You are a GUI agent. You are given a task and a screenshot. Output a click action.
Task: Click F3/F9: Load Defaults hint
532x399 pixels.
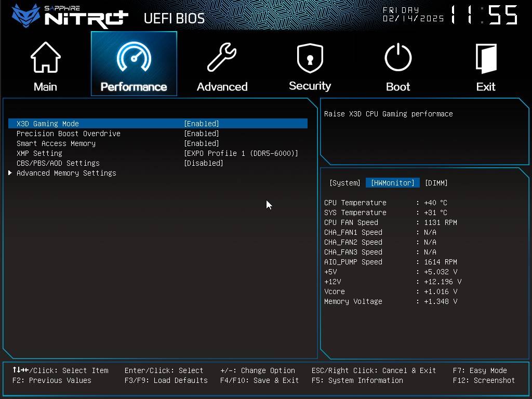point(166,380)
